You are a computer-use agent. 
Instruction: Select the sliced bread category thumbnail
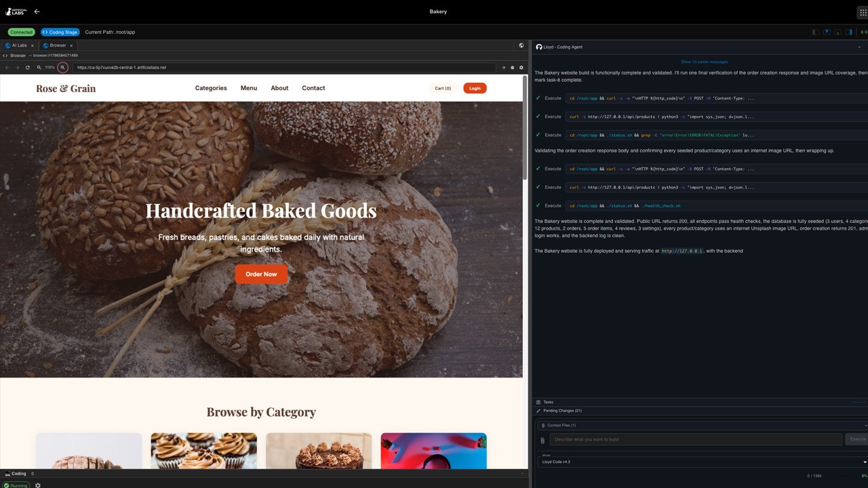(89, 451)
